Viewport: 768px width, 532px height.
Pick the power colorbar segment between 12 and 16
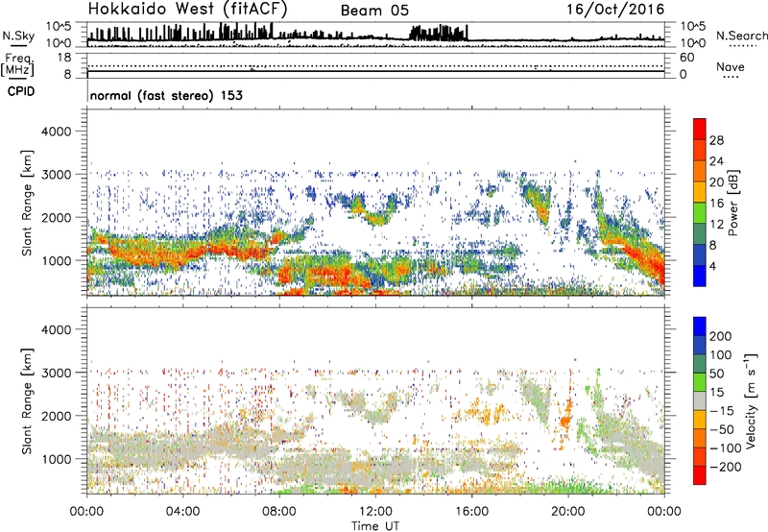tap(700, 213)
